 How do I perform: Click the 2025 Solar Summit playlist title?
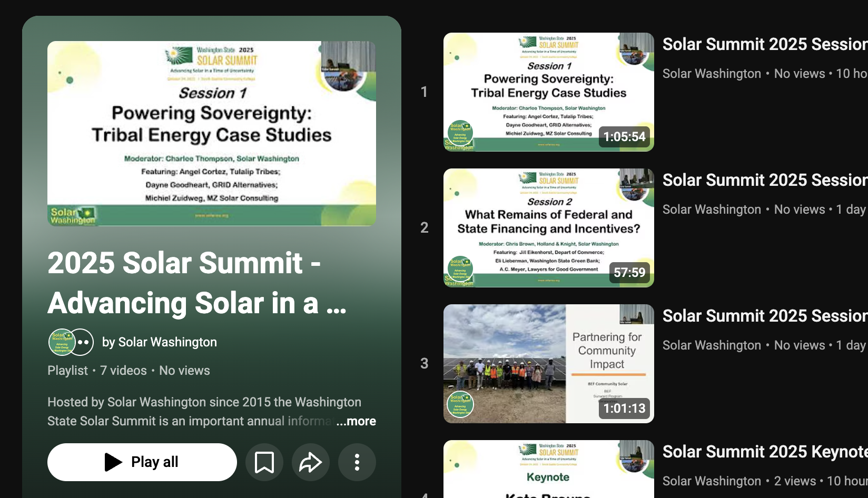tap(198, 283)
